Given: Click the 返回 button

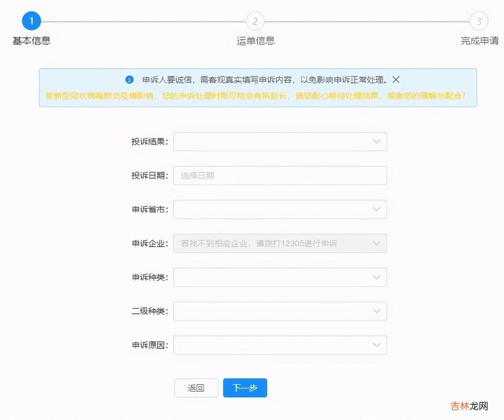Looking at the screenshot, I should click(196, 388).
